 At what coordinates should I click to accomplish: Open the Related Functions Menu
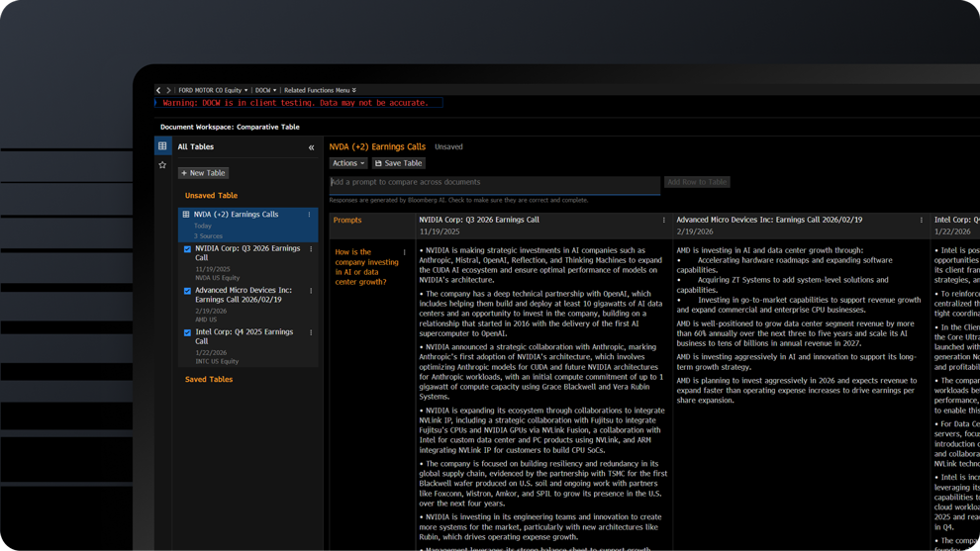(320, 90)
